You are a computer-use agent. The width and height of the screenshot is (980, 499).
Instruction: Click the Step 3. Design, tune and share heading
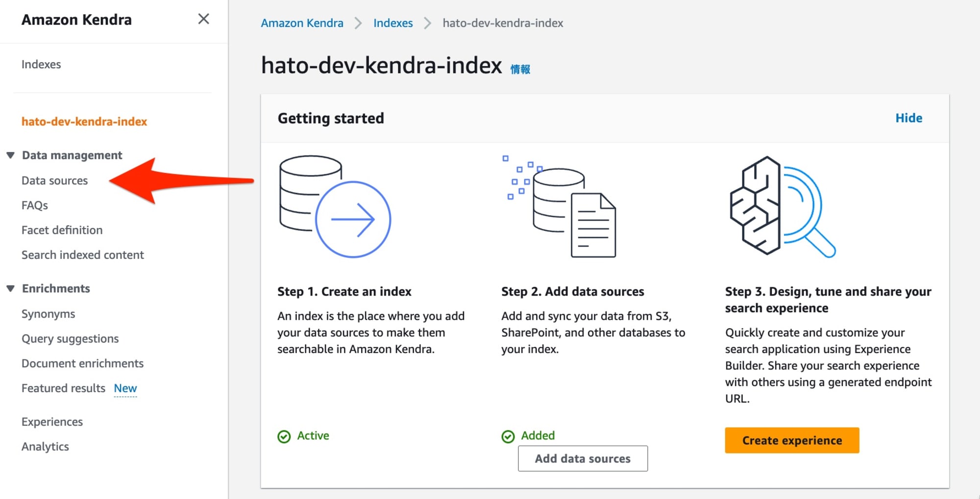coord(828,299)
